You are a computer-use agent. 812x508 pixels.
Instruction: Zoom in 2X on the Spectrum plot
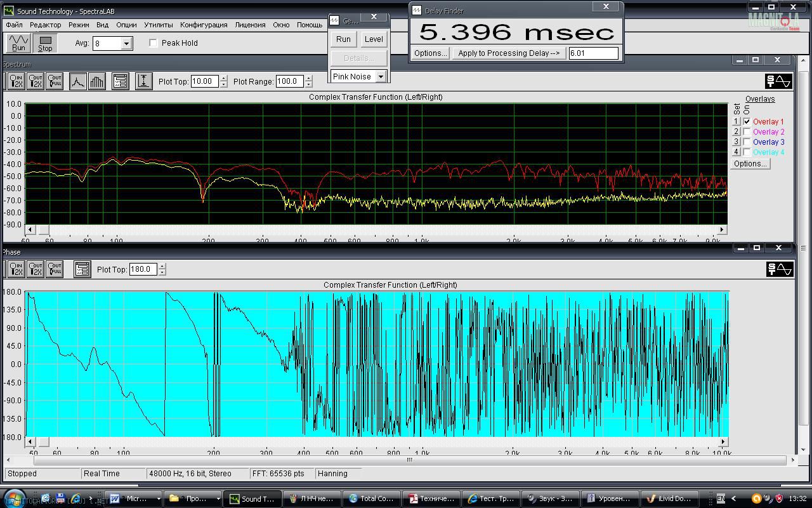click(16, 81)
